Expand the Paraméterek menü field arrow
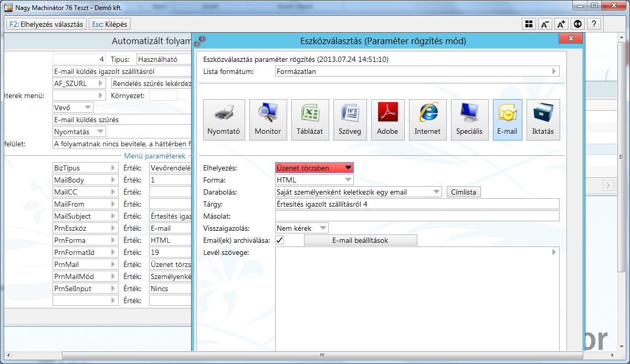The width and height of the screenshot is (630, 364). pos(101,95)
